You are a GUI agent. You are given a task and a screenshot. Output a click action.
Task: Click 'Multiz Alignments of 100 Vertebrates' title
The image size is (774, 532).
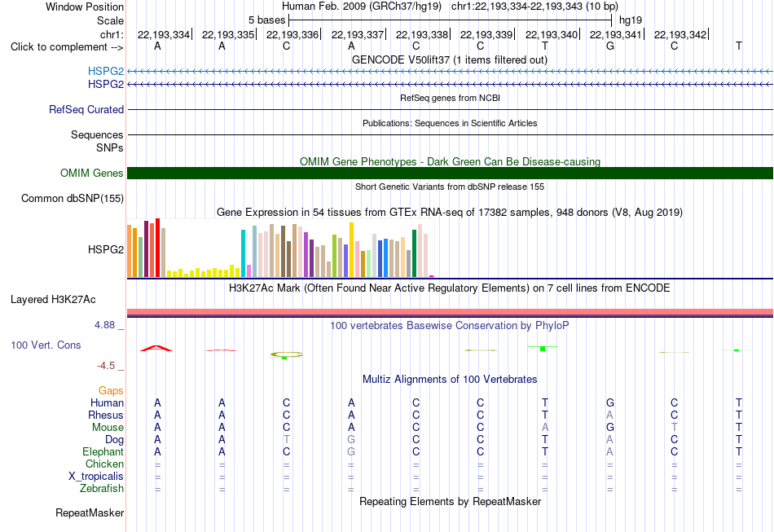pyautogui.click(x=450, y=379)
